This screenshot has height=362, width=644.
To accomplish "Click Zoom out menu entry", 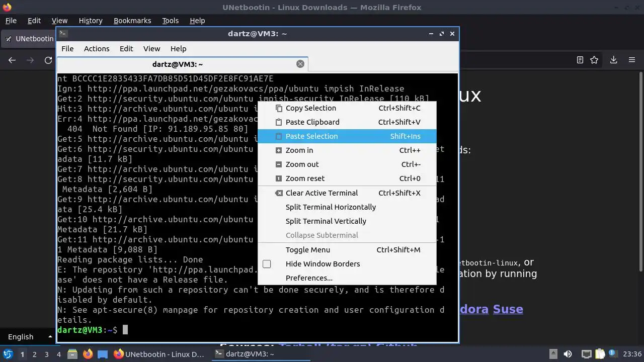I will click(x=347, y=164).
